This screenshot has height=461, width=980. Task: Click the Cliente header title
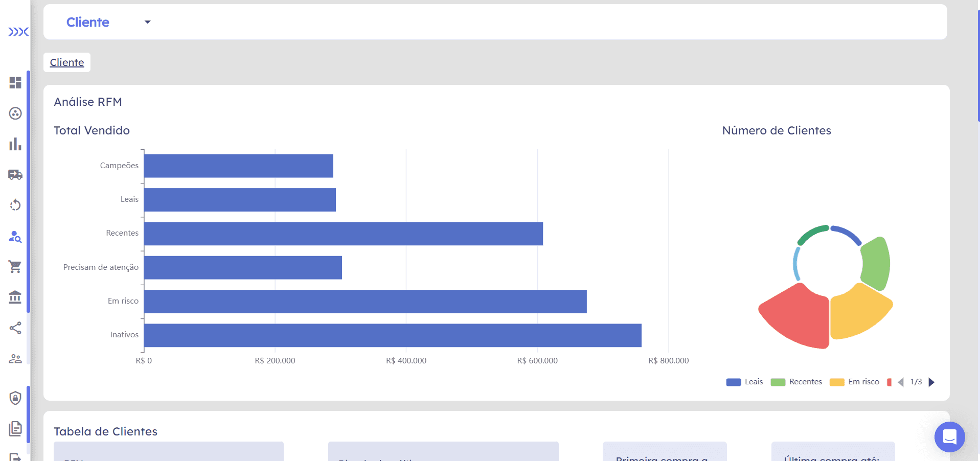click(x=88, y=22)
